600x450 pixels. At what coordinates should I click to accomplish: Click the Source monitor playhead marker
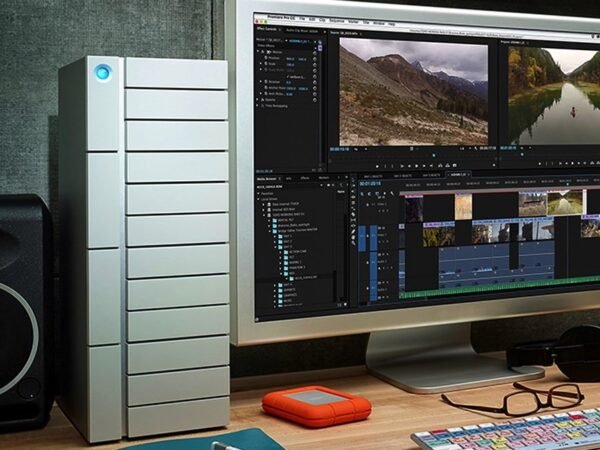tap(434, 155)
